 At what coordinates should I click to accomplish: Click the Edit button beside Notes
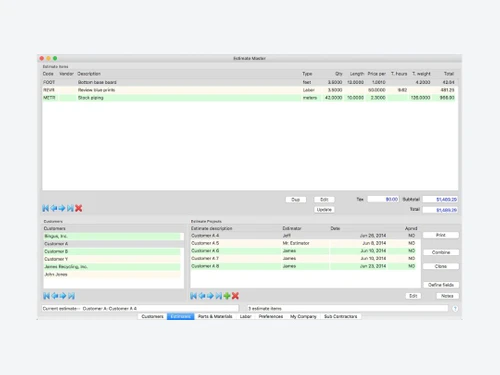point(413,296)
